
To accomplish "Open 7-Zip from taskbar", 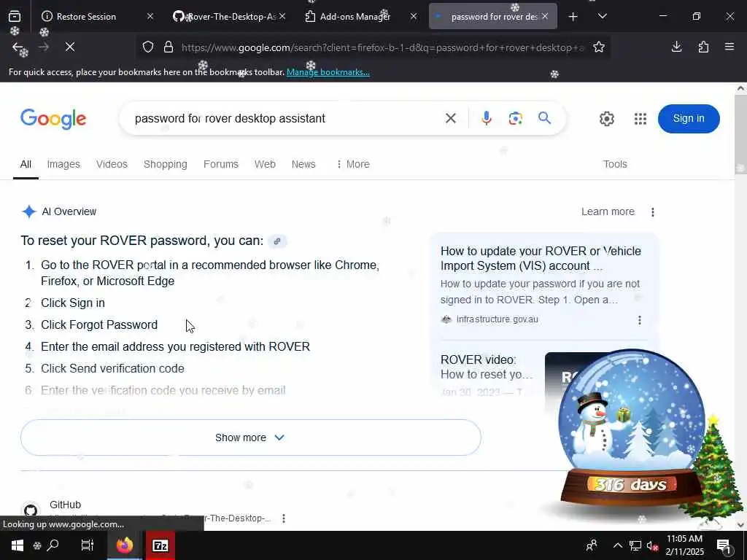I will pyautogui.click(x=160, y=545).
